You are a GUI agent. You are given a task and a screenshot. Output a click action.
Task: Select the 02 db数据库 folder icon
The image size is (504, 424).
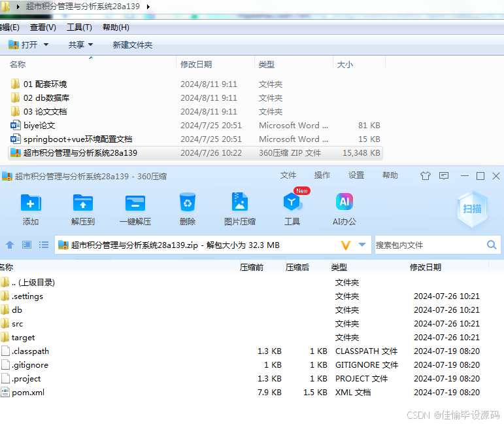(15, 97)
